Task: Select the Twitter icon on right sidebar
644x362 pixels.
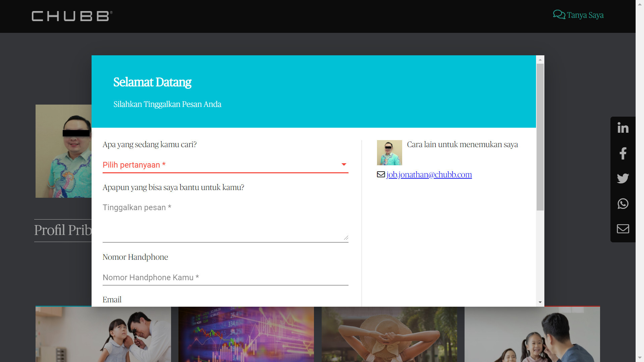Action: [x=623, y=178]
